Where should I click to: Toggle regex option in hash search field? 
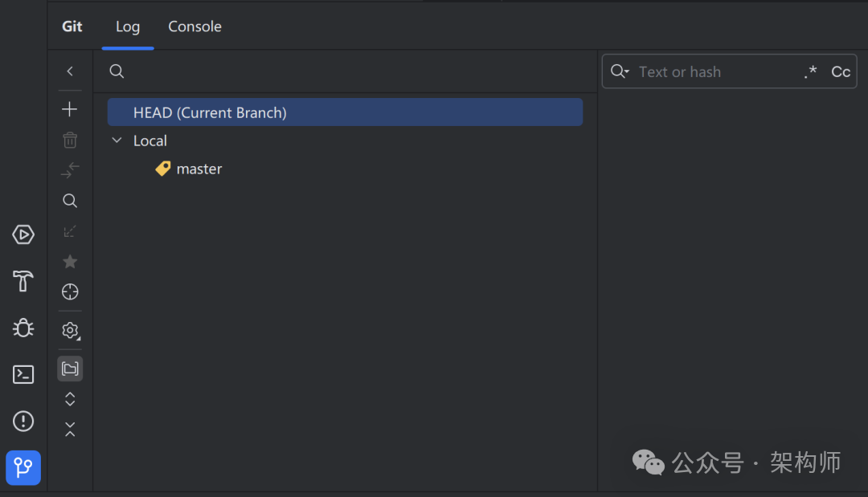pos(810,72)
